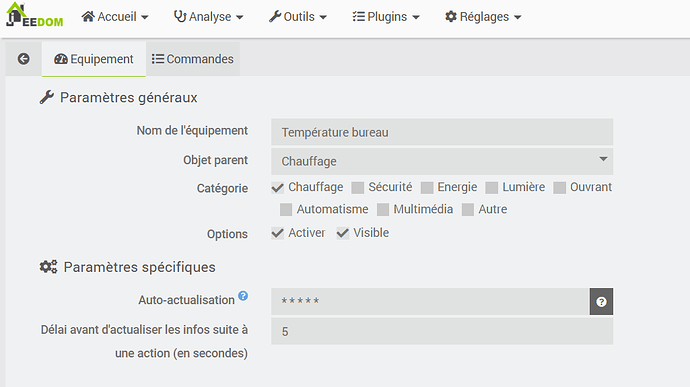
Task: Open the Objet parent dropdown
Action: click(x=442, y=161)
